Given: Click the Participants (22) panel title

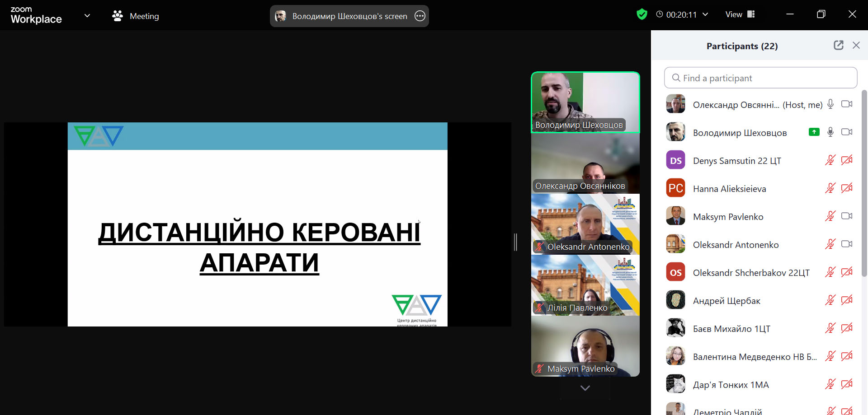Looking at the screenshot, I should [742, 46].
